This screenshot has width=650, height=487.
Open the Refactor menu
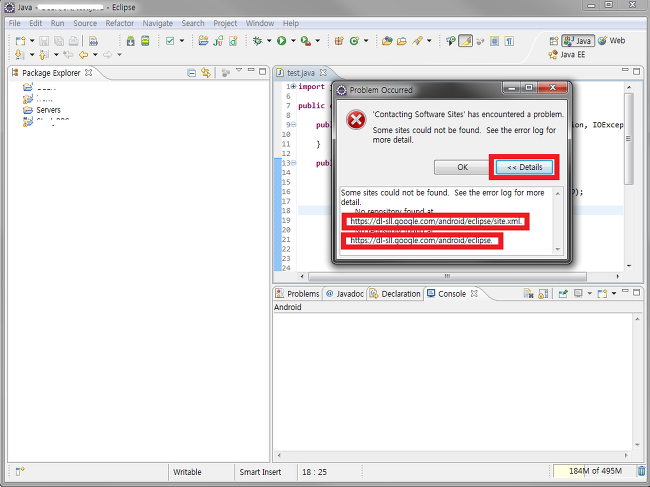click(x=119, y=23)
